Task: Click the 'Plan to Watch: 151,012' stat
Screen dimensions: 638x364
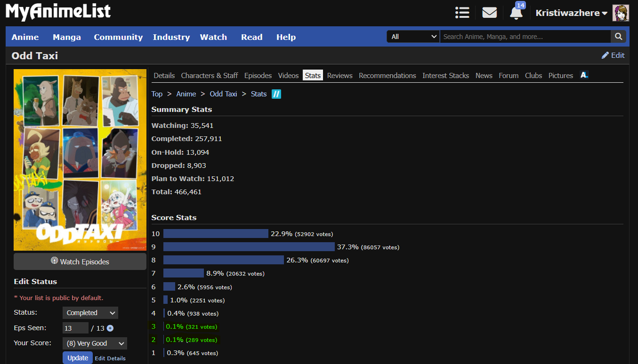Action: pyautogui.click(x=193, y=179)
